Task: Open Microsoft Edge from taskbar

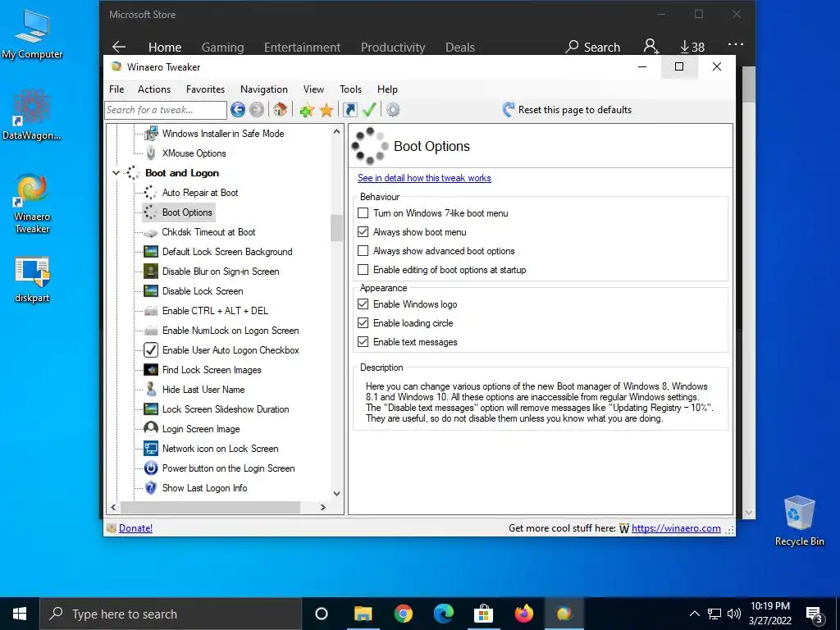Action: (x=444, y=614)
